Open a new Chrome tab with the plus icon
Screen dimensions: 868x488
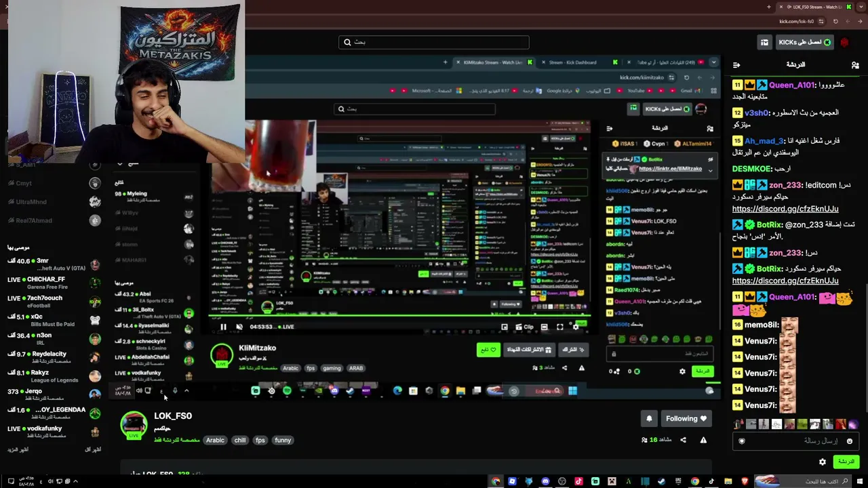click(x=769, y=7)
